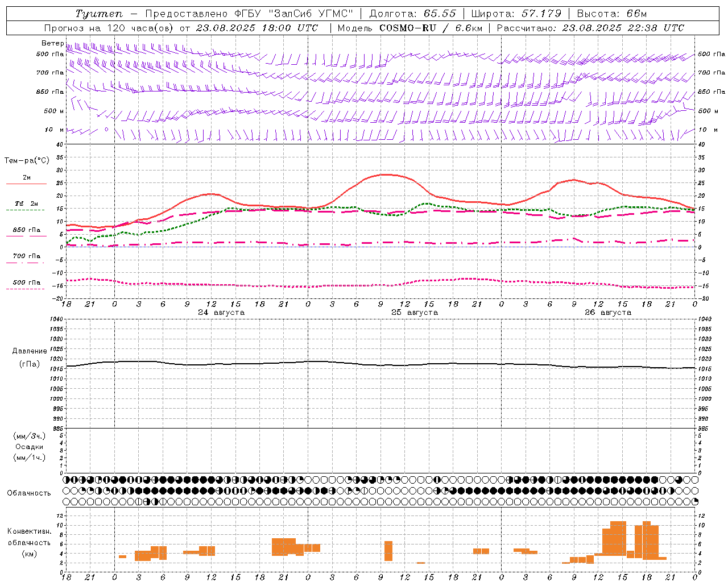Select the 'Ветер' wind panel label
Image resolution: width=728 pixels, height=582 pixels.
pyautogui.click(x=52, y=43)
